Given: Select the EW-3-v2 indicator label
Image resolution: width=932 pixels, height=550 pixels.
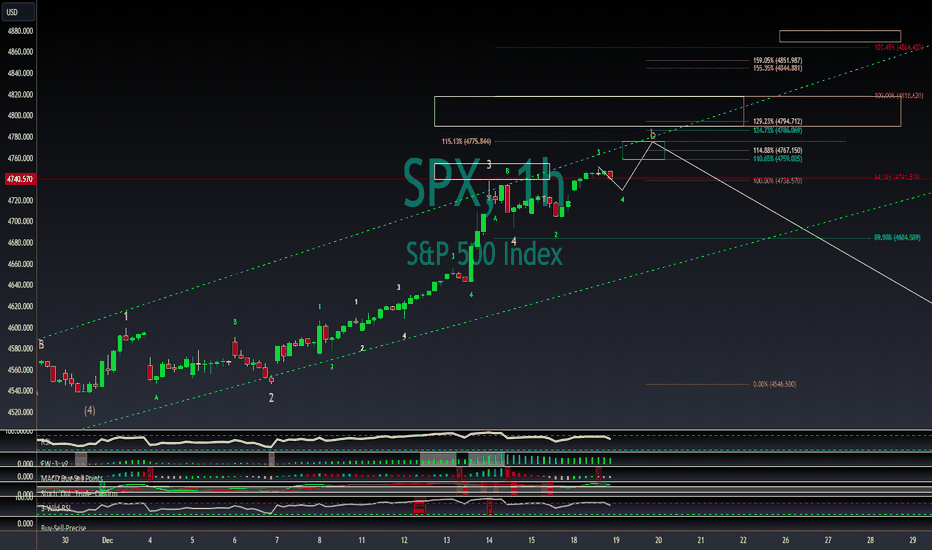Looking at the screenshot, I should (54, 463).
